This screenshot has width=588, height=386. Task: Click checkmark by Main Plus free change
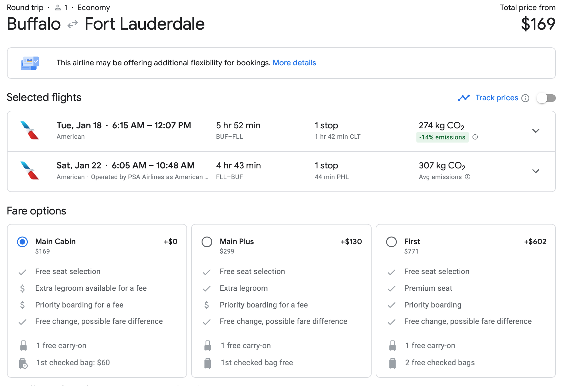[207, 322]
